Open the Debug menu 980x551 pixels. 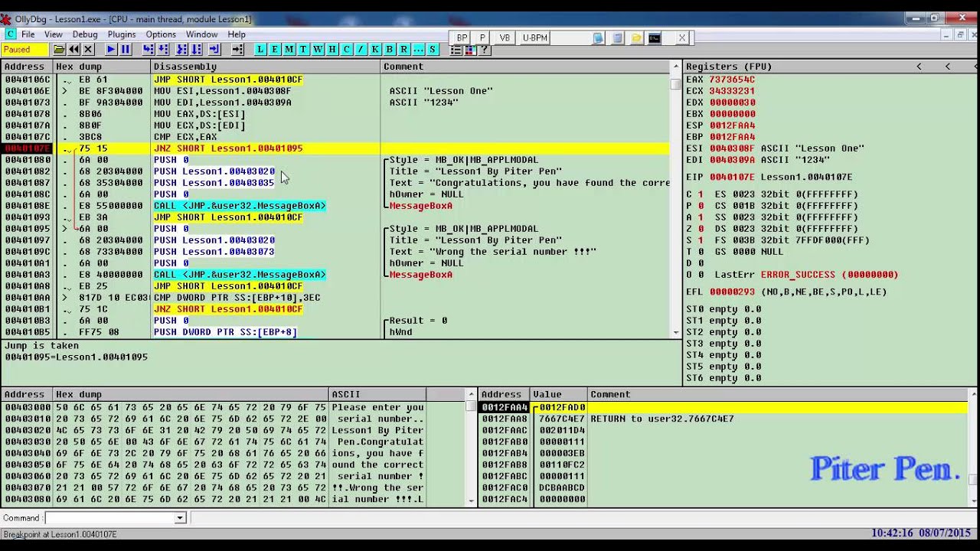click(x=85, y=34)
